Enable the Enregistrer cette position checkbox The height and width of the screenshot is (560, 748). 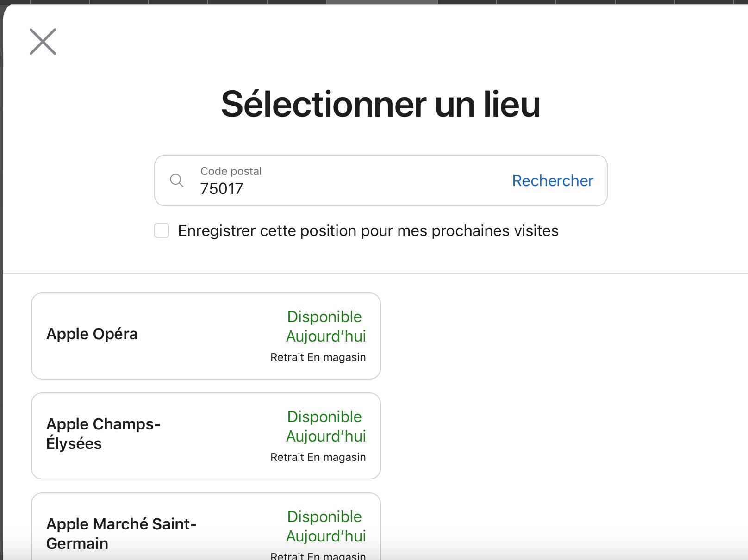pyautogui.click(x=162, y=230)
